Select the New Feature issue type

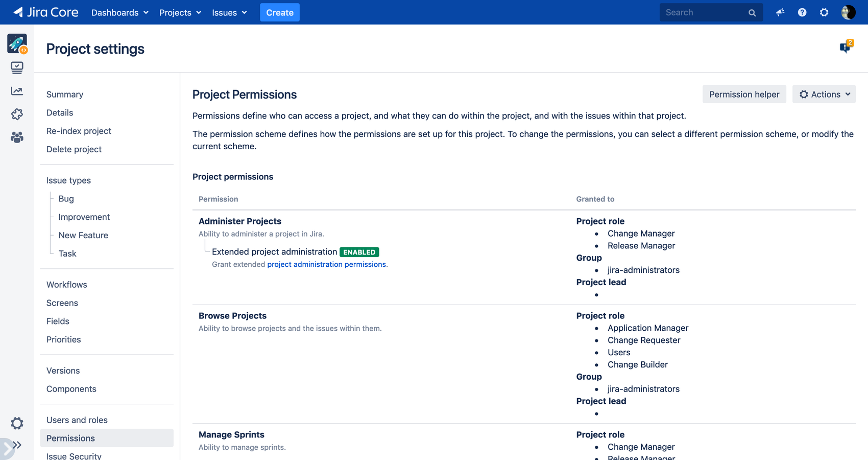coord(83,236)
